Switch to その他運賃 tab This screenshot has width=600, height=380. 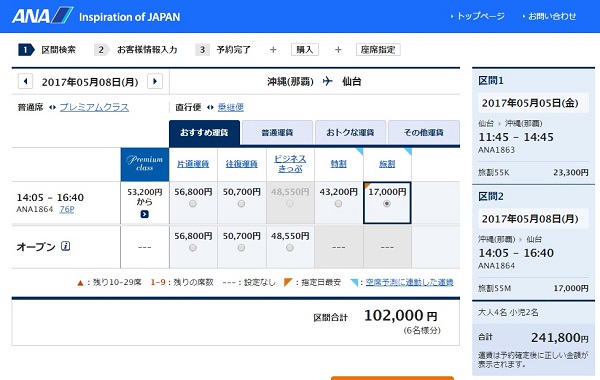click(x=424, y=133)
